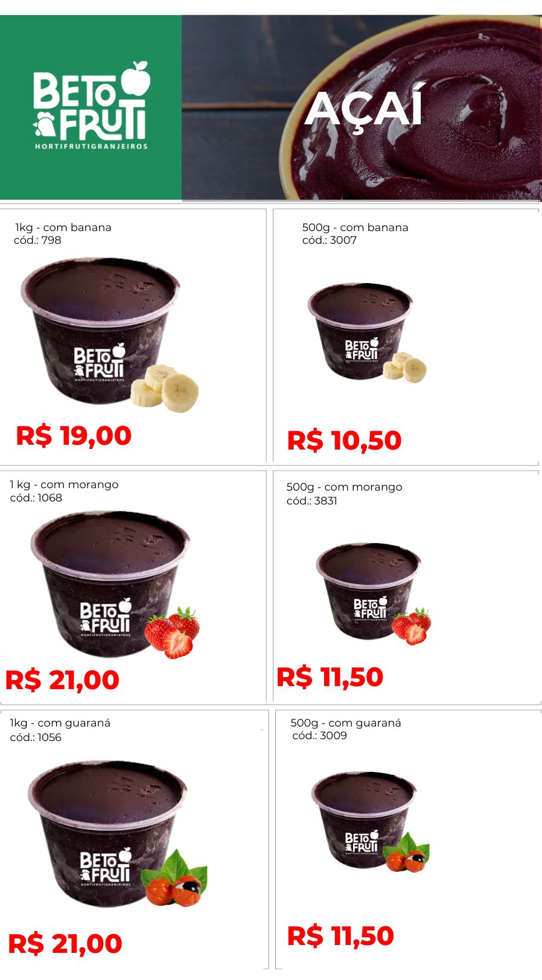
Task: Click the AÇAÍ banner title
Action: (x=363, y=109)
